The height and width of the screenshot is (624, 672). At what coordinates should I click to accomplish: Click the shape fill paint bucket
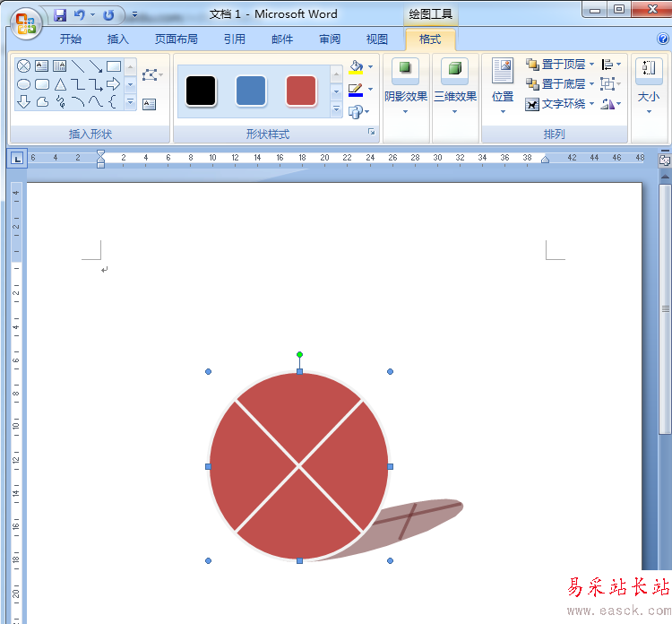point(356,67)
